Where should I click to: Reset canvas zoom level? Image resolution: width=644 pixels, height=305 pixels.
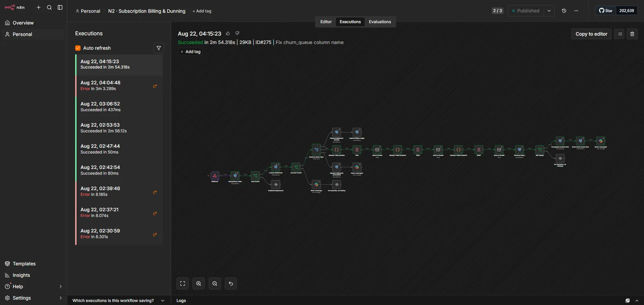[x=231, y=284]
